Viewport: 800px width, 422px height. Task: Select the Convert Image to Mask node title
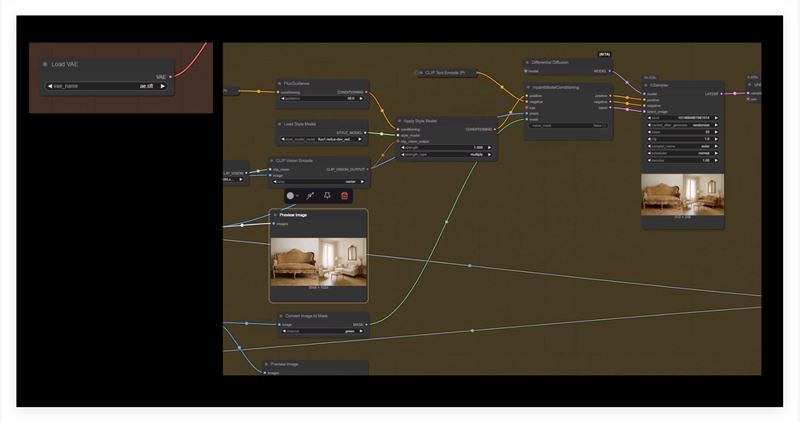[x=306, y=316]
